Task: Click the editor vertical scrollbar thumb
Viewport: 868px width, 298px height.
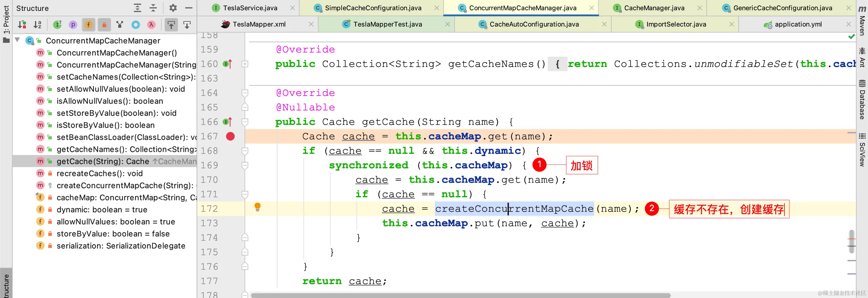Action: click(851, 241)
